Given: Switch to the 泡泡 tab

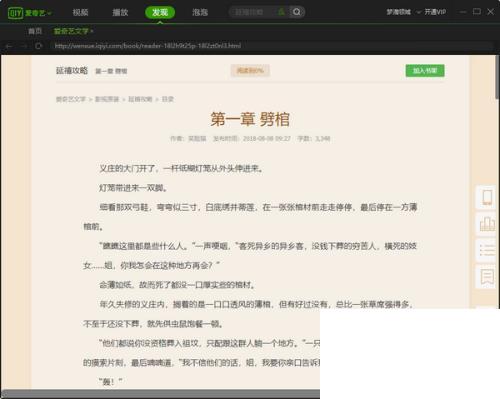Looking at the screenshot, I should pos(200,12).
